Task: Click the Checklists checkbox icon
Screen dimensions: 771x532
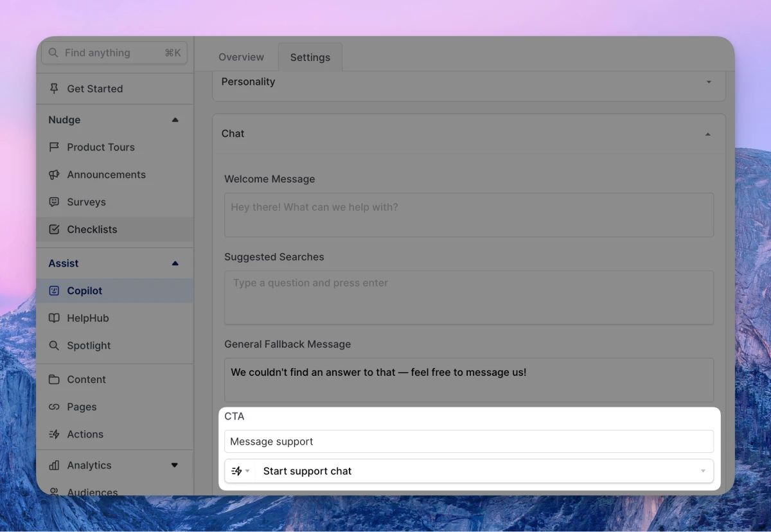Action: click(54, 229)
